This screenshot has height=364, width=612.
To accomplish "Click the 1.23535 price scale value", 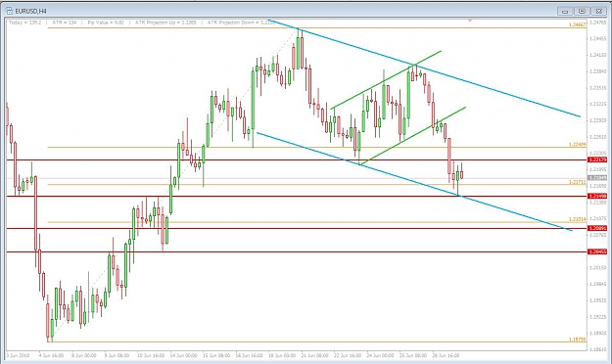I will [x=598, y=88].
